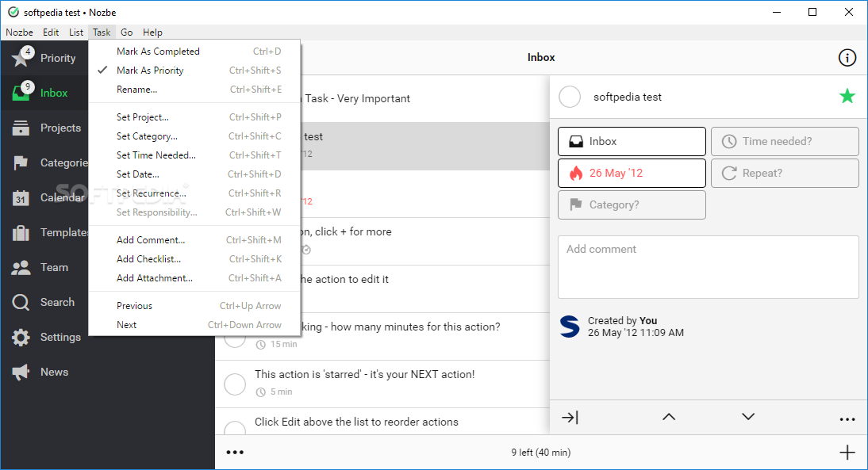Open the Help menu
Image resolution: width=868 pixels, height=470 pixels.
[x=153, y=32]
